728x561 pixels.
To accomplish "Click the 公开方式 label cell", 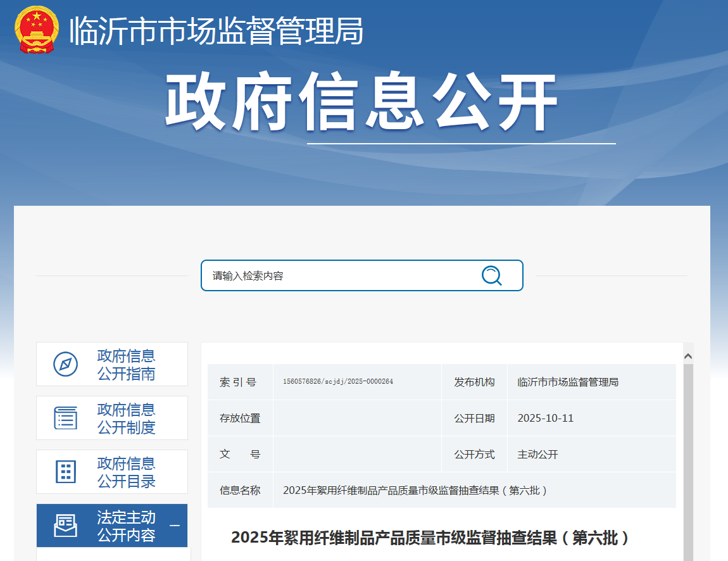I will [x=475, y=454].
